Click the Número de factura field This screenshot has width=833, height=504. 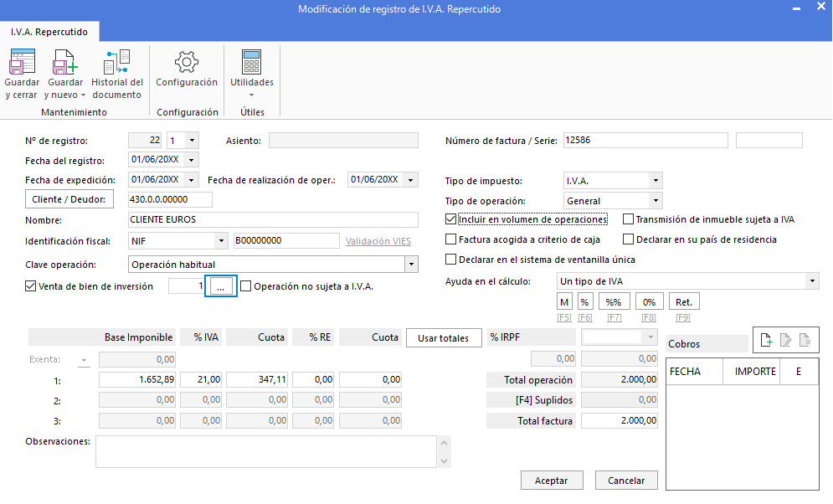(645, 140)
